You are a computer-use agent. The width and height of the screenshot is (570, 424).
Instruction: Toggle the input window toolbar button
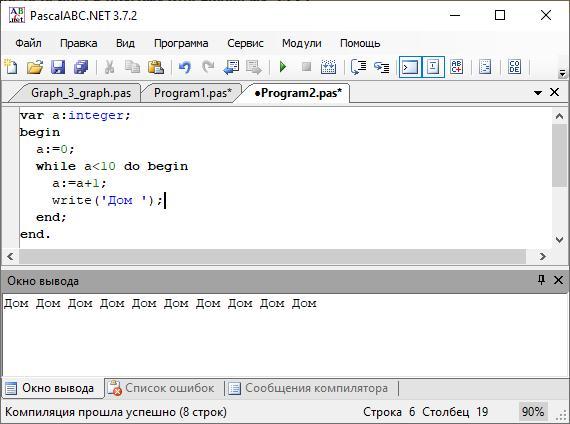point(433,67)
